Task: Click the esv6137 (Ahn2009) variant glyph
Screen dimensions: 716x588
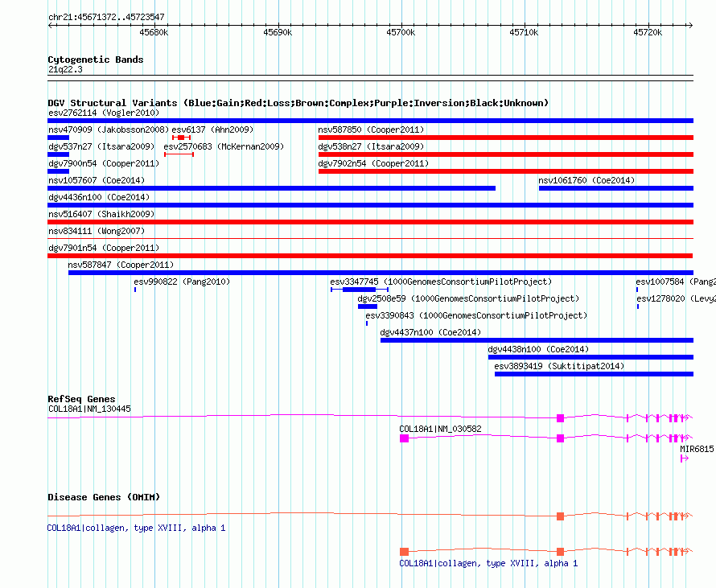Action: (181, 138)
